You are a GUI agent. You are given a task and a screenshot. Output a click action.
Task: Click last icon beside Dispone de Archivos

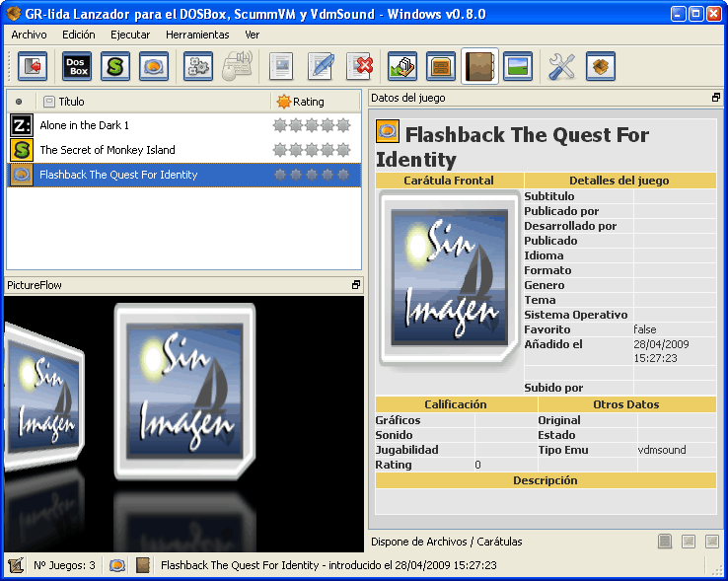coord(712,542)
